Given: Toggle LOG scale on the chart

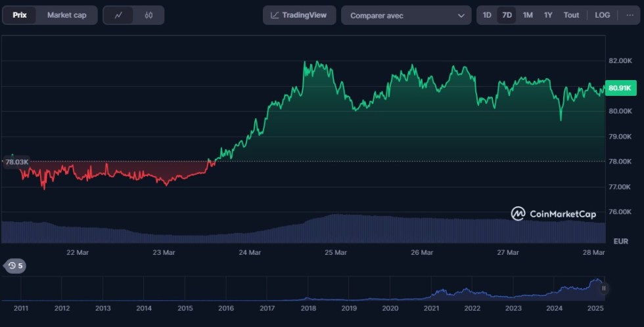Looking at the screenshot, I should point(602,15).
